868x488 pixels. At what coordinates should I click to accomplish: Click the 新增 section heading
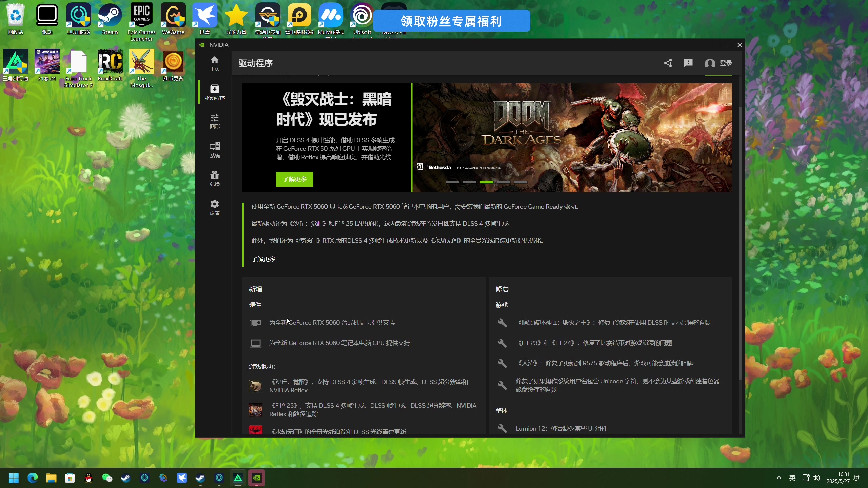point(255,289)
